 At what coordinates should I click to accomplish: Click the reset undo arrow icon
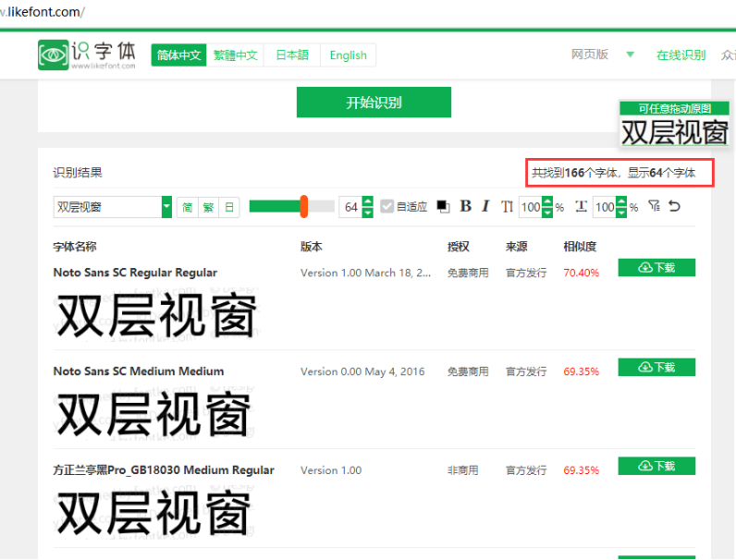[674, 206]
